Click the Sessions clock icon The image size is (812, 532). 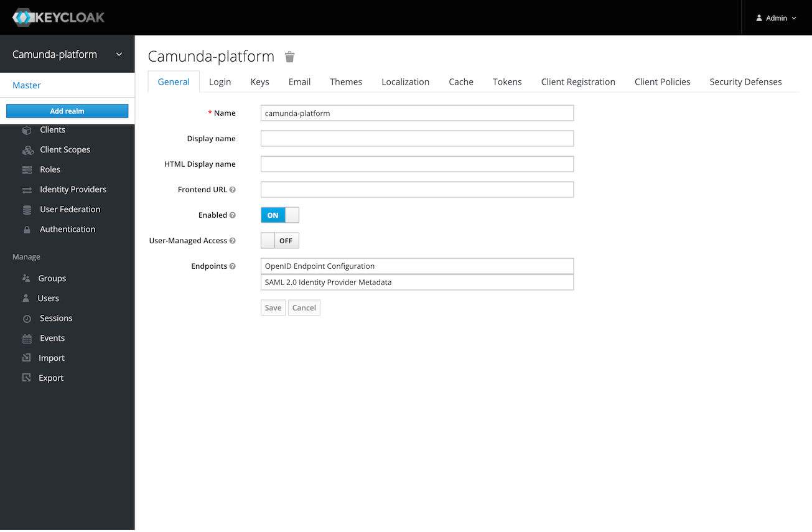click(x=27, y=319)
